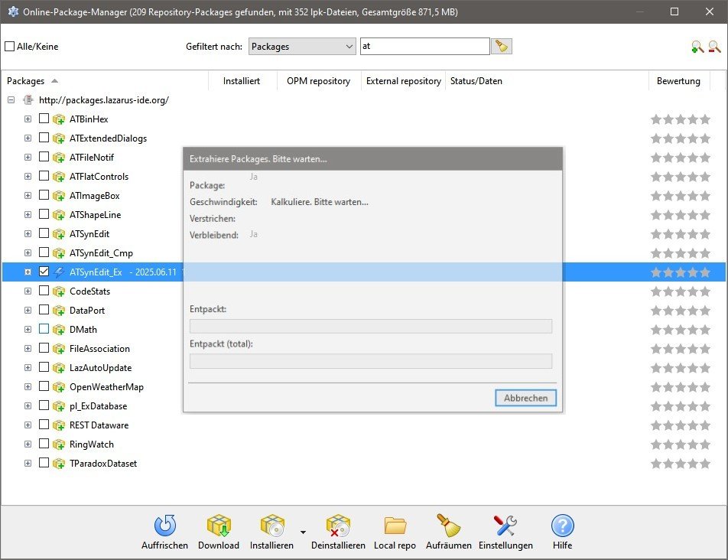Check the DMath package checkbox
The image size is (728, 560).
coord(44,329)
